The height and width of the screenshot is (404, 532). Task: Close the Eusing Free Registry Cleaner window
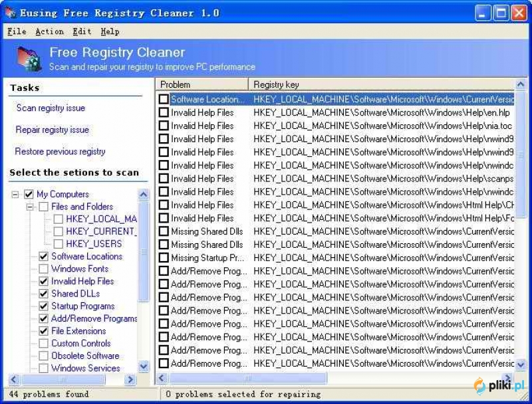[519, 13]
